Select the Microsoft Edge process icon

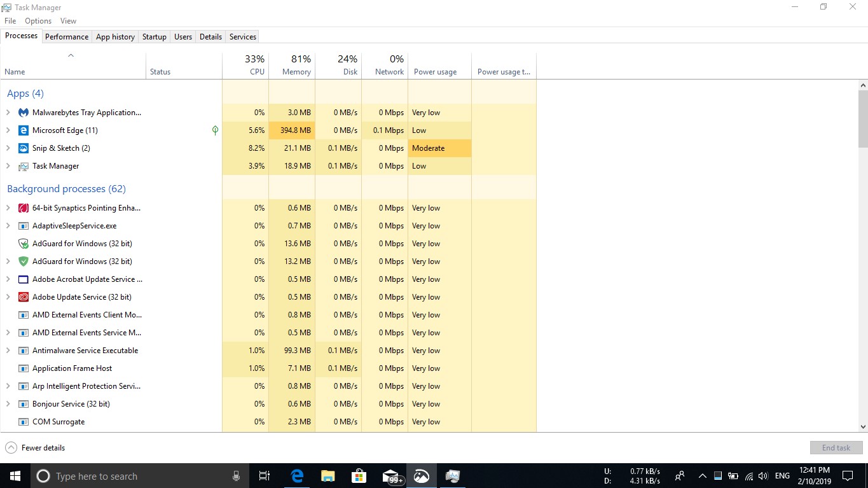pos(24,130)
